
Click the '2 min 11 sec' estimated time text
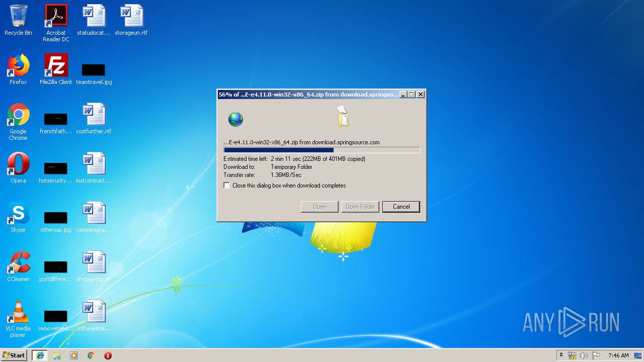pos(286,159)
